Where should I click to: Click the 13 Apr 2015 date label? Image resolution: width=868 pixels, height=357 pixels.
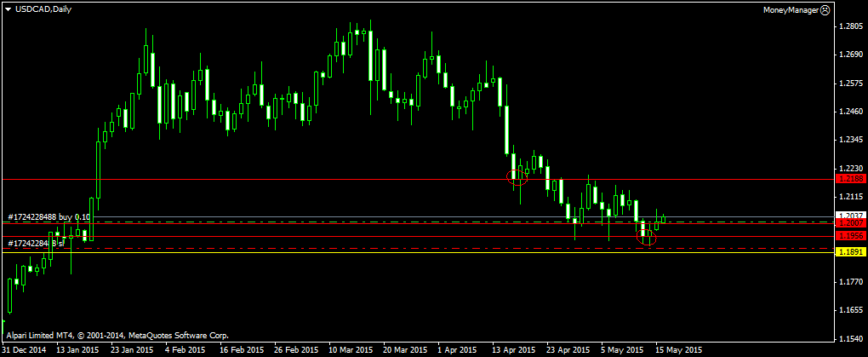(513, 350)
